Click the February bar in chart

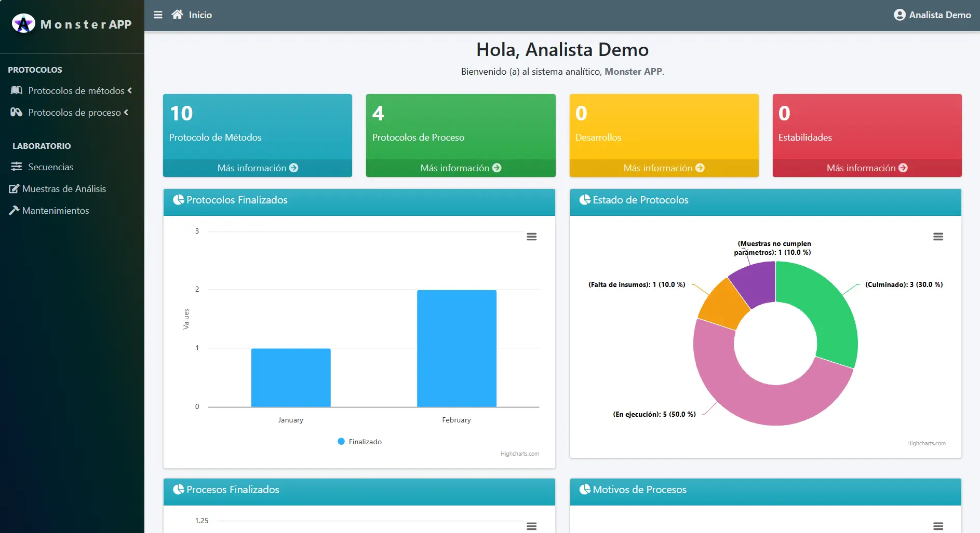(x=457, y=348)
